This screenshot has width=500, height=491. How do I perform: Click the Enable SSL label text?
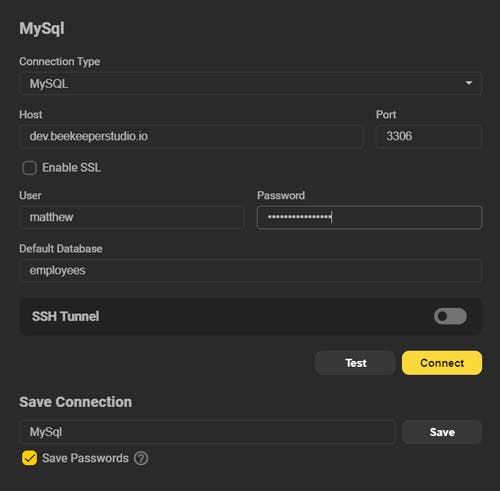pyautogui.click(x=71, y=168)
